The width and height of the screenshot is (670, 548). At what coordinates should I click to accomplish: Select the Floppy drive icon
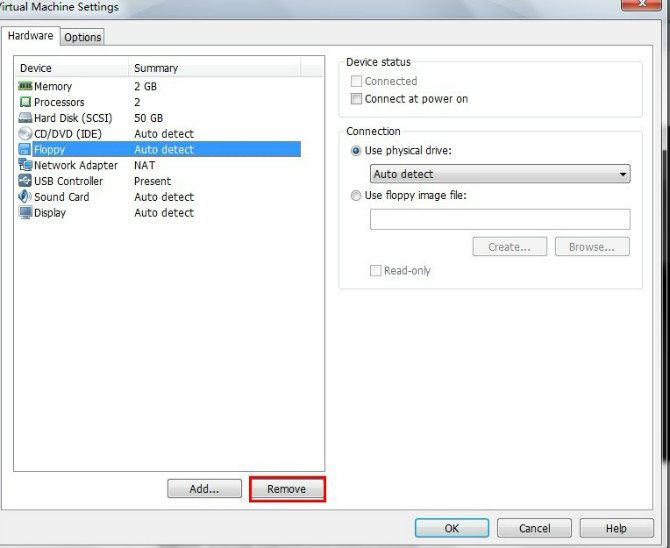[x=25, y=150]
